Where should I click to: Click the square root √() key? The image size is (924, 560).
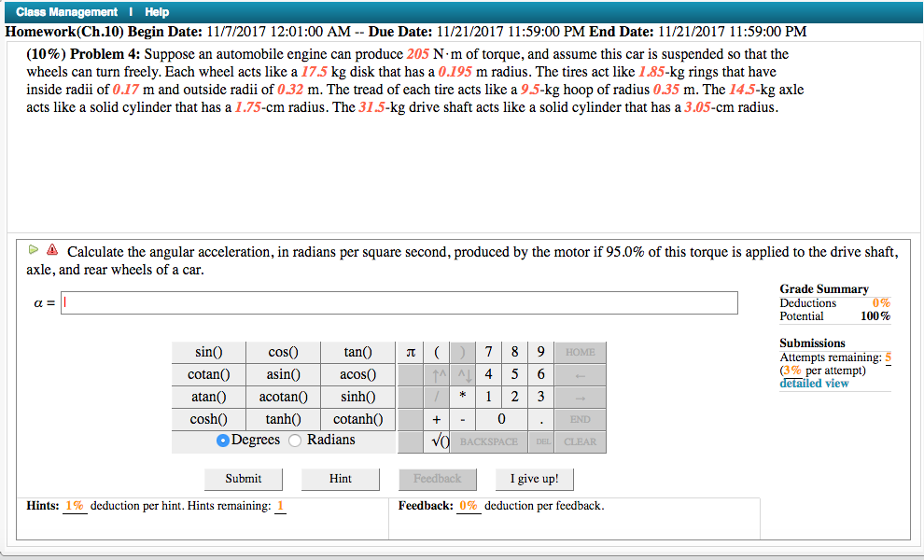tap(435, 441)
